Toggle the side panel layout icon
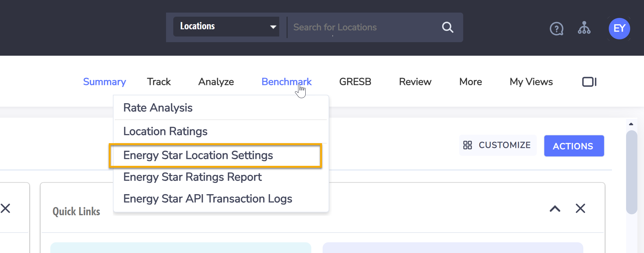Image resolution: width=644 pixels, height=253 pixels. pos(589,82)
